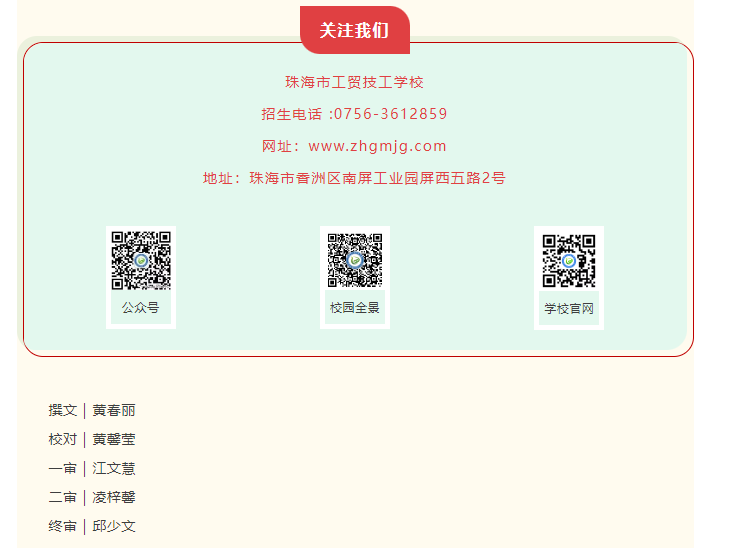Click the 公众号 QR code image
Screen dimensions: 742x548
point(141,260)
